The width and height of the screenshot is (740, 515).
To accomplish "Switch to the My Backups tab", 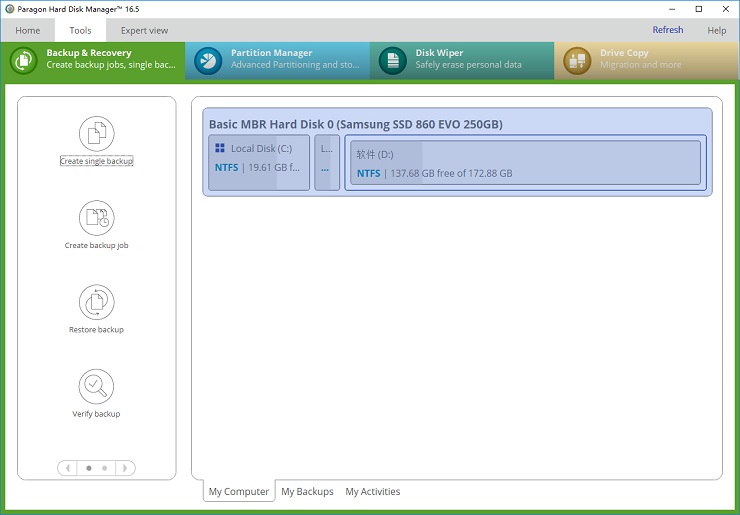I will pyautogui.click(x=307, y=492).
